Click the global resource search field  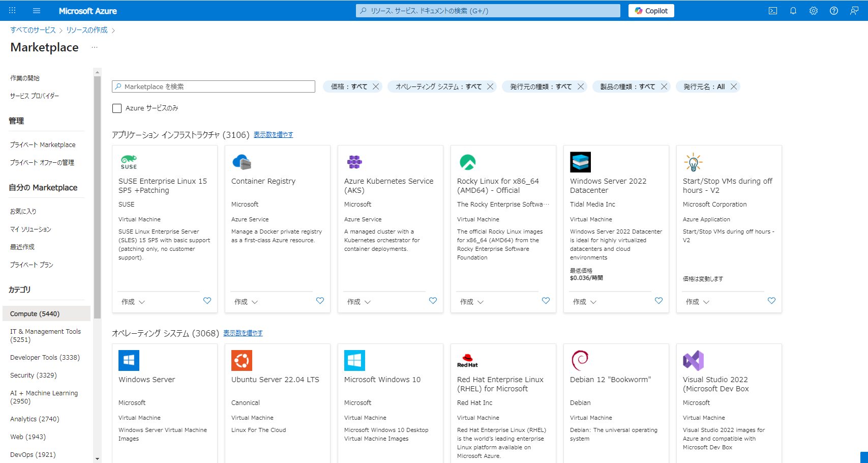(488, 11)
